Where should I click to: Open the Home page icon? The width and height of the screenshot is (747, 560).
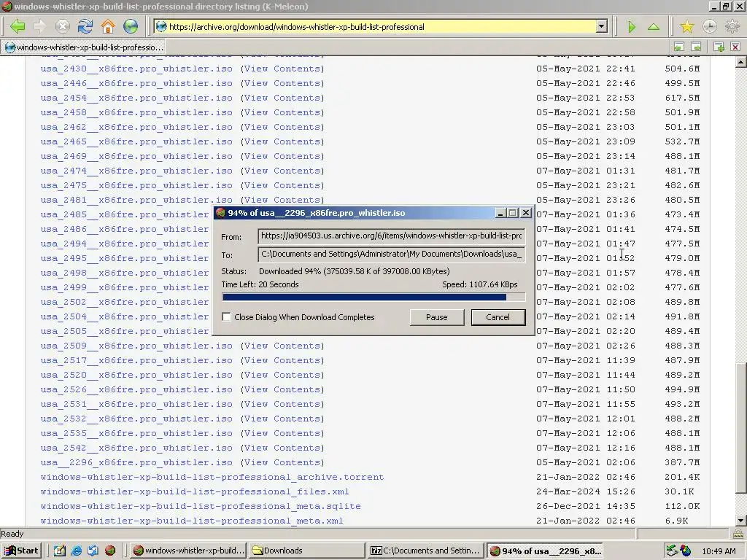click(x=108, y=27)
